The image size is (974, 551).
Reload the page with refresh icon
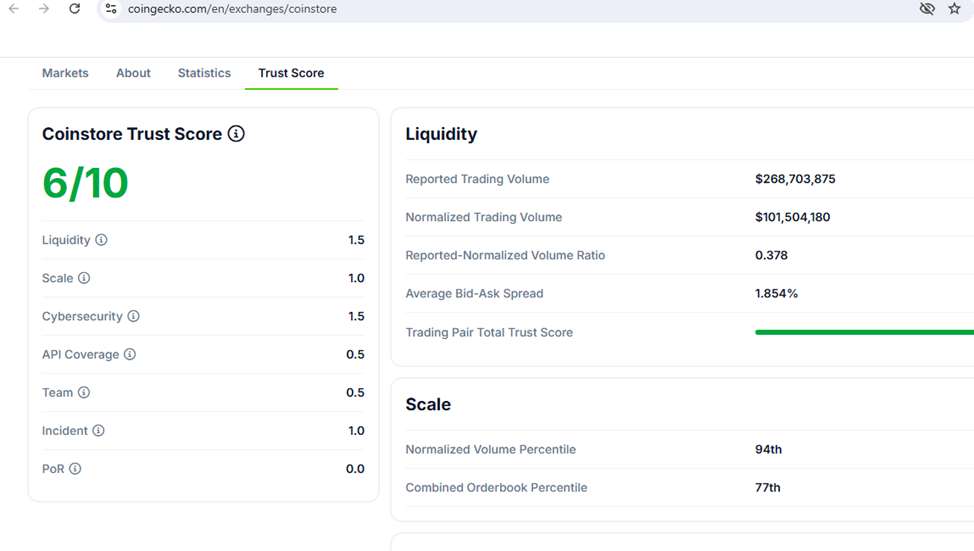pyautogui.click(x=75, y=9)
